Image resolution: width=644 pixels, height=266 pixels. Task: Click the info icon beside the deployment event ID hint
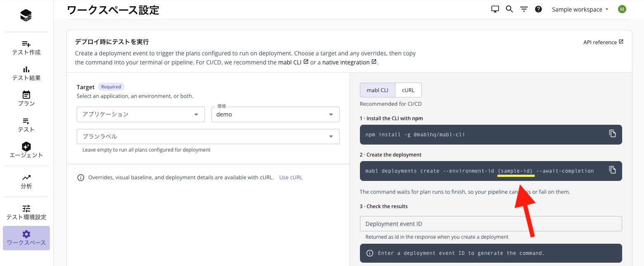pyautogui.click(x=370, y=253)
